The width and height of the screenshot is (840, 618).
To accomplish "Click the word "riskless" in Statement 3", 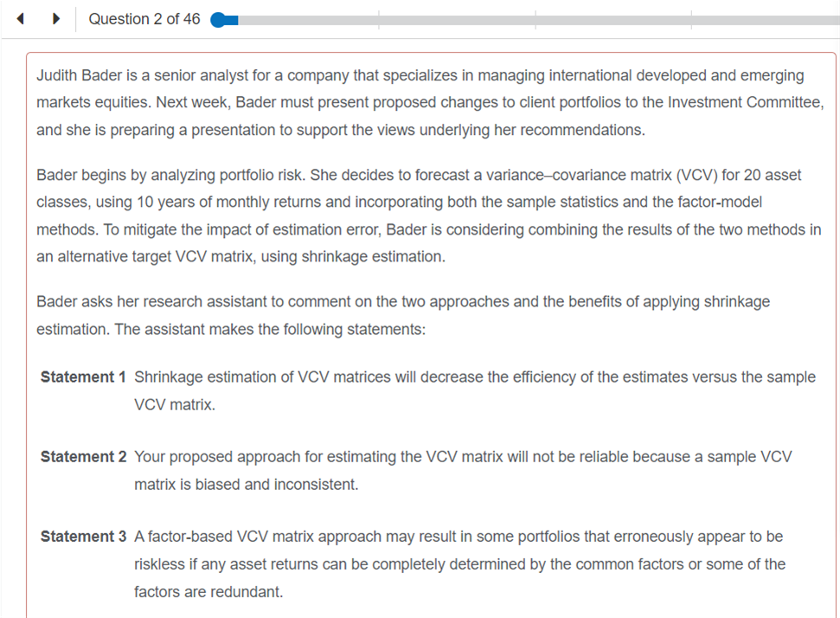I will click(x=160, y=564).
